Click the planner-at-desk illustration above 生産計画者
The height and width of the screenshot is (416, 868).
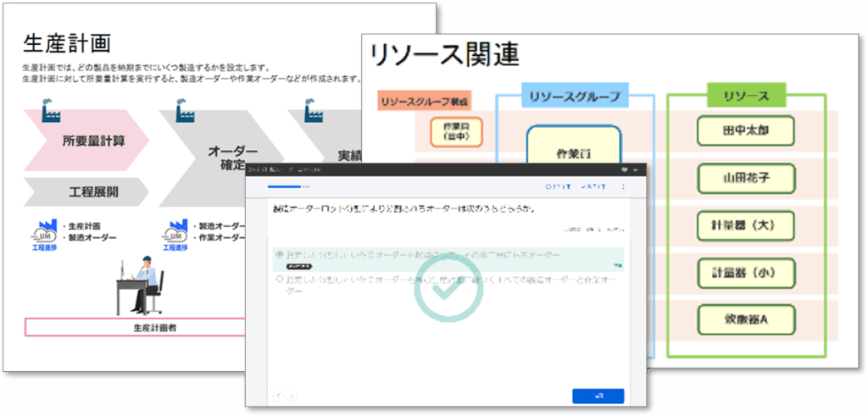141,286
